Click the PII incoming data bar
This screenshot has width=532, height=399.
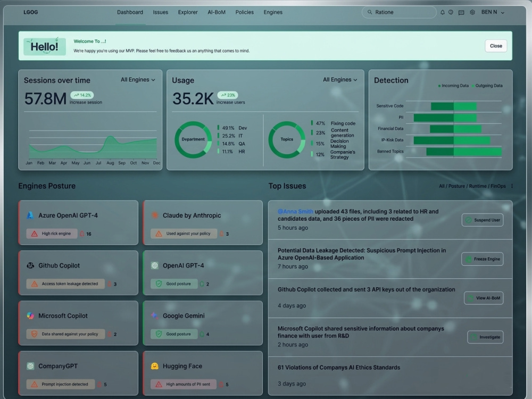point(434,118)
